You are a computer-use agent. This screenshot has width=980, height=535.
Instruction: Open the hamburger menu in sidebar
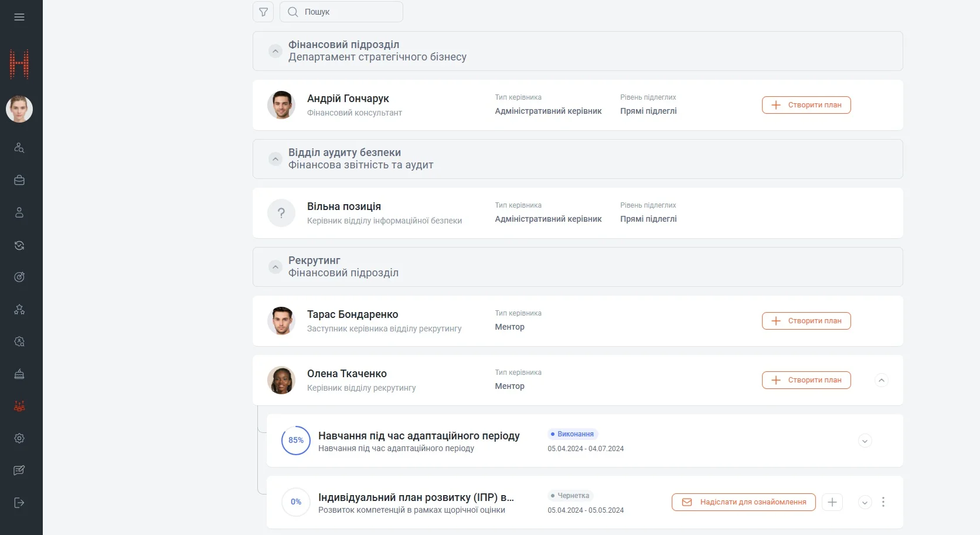[x=19, y=17]
